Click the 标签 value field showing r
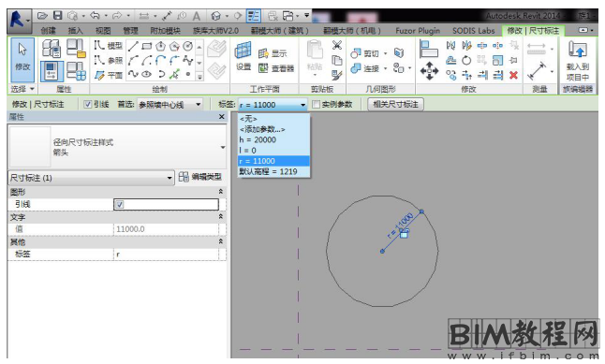605x364 pixels. click(x=166, y=255)
